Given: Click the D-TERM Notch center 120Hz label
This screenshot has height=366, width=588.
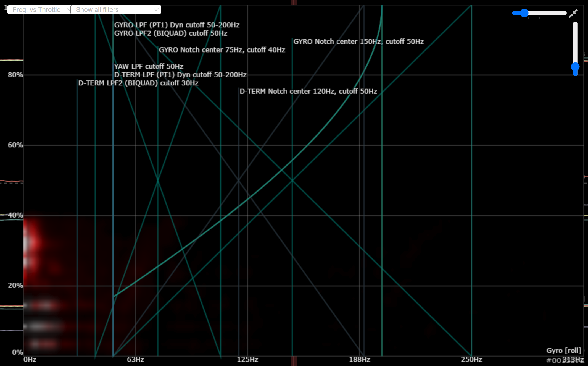Looking at the screenshot, I should pyautogui.click(x=308, y=91).
